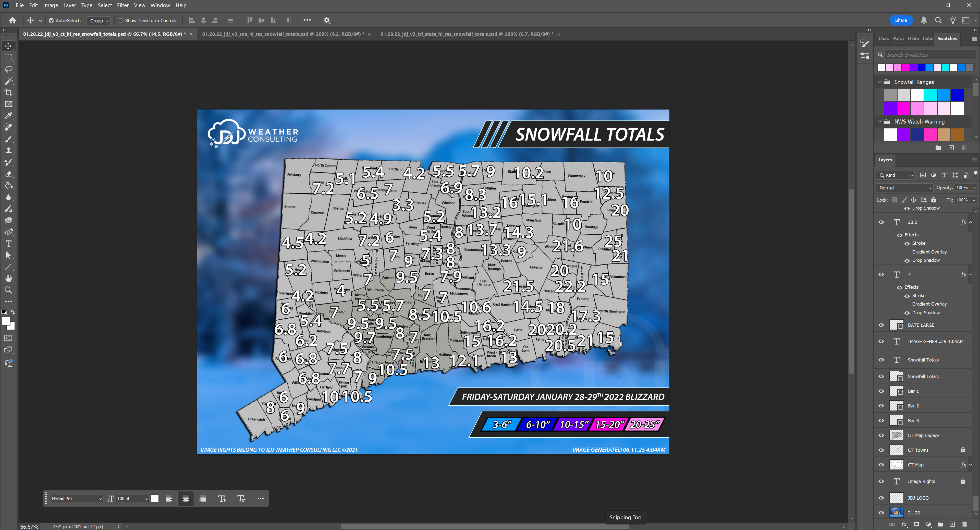Switch to the tri_state snowfall totals tab

tap(467, 34)
